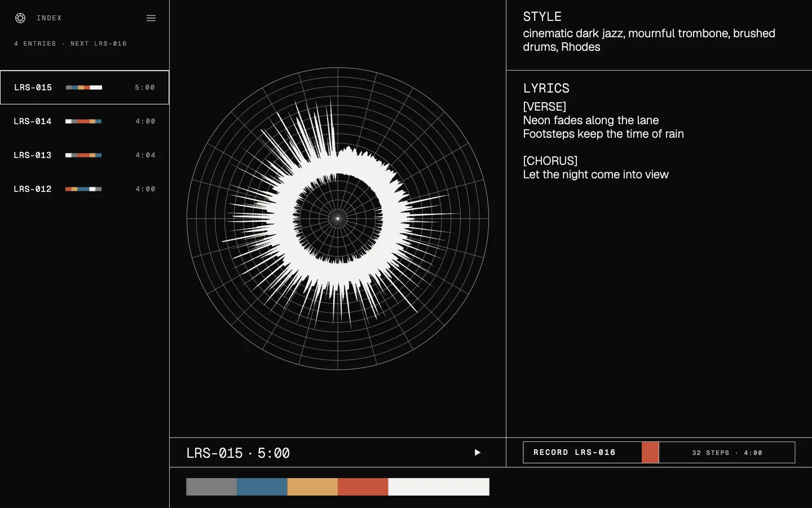Pick the tan orange swatch in the palette
The height and width of the screenshot is (508, 812).
[312, 487]
